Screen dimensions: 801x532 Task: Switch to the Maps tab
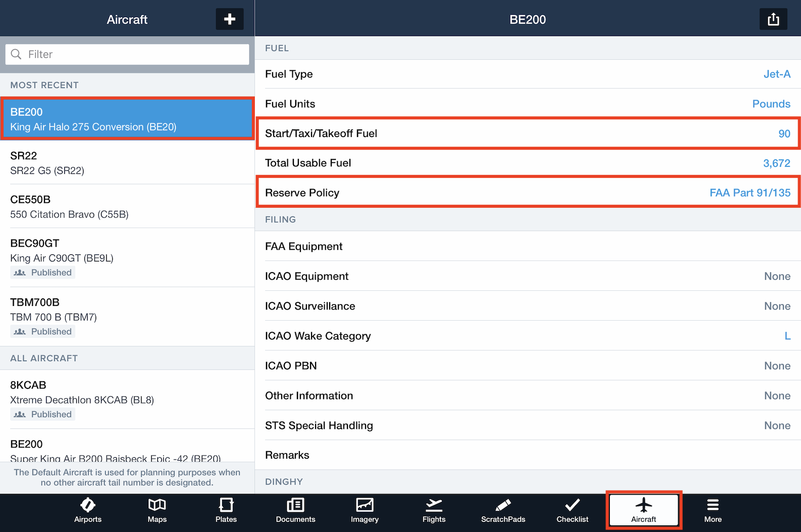(157, 511)
